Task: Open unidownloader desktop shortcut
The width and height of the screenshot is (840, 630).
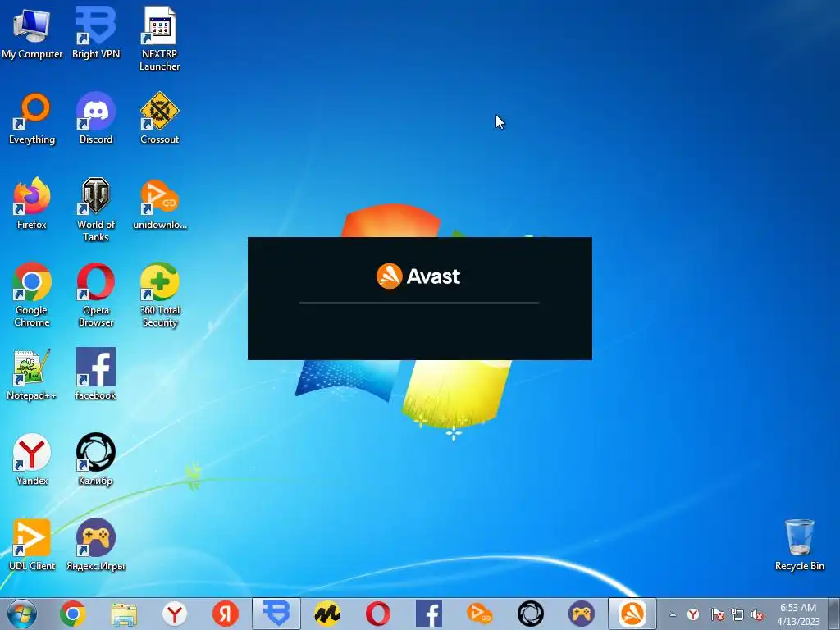Action: point(160,204)
